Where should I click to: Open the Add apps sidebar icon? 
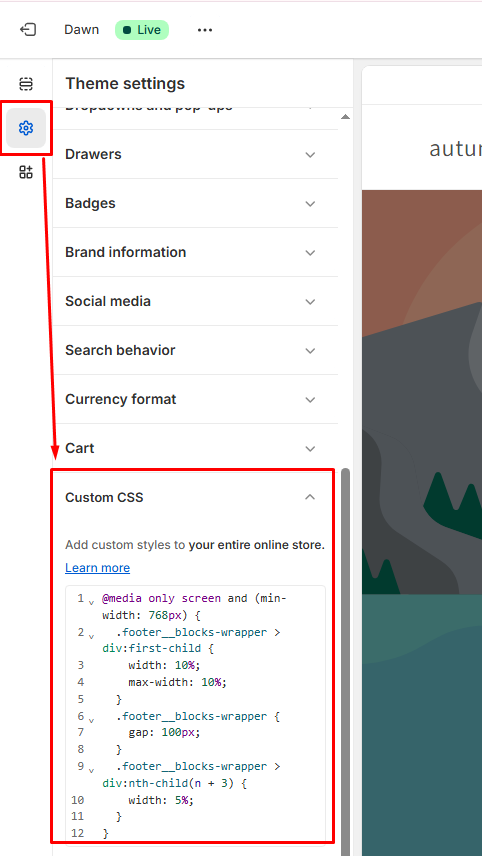[26, 173]
